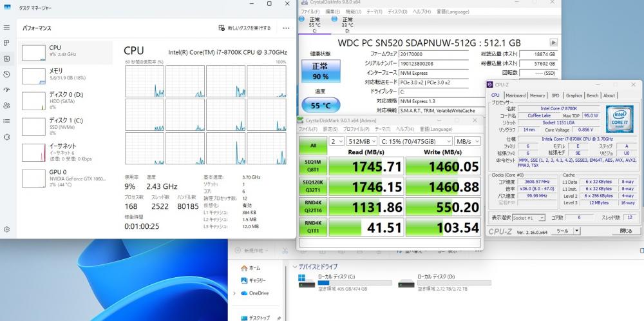Open ディスク(D) menu in CrystalDiskInfo

(x=397, y=12)
